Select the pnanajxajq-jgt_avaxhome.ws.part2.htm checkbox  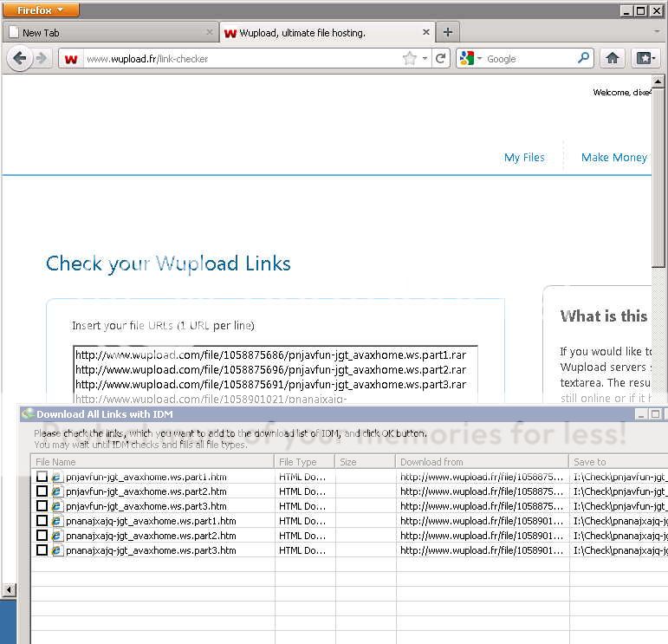pos(42,536)
